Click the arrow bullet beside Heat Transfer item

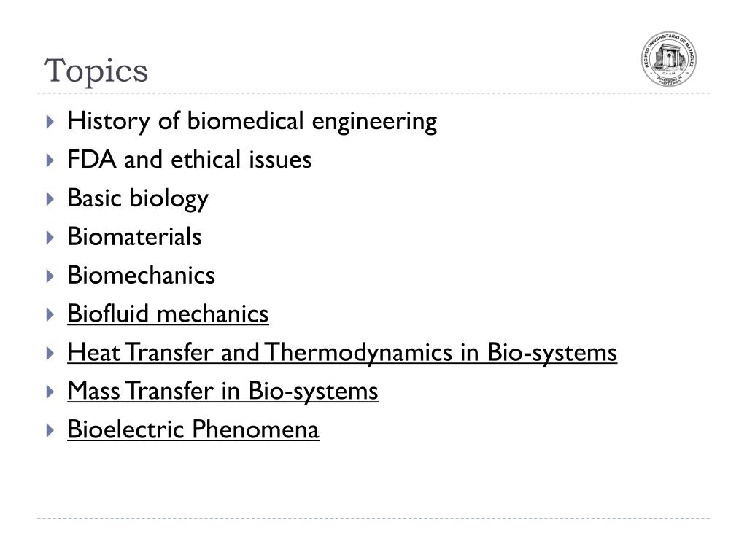[x=50, y=354]
